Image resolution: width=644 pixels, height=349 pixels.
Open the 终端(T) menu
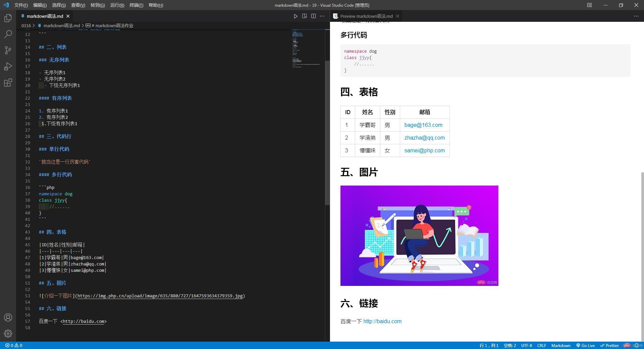point(136,5)
